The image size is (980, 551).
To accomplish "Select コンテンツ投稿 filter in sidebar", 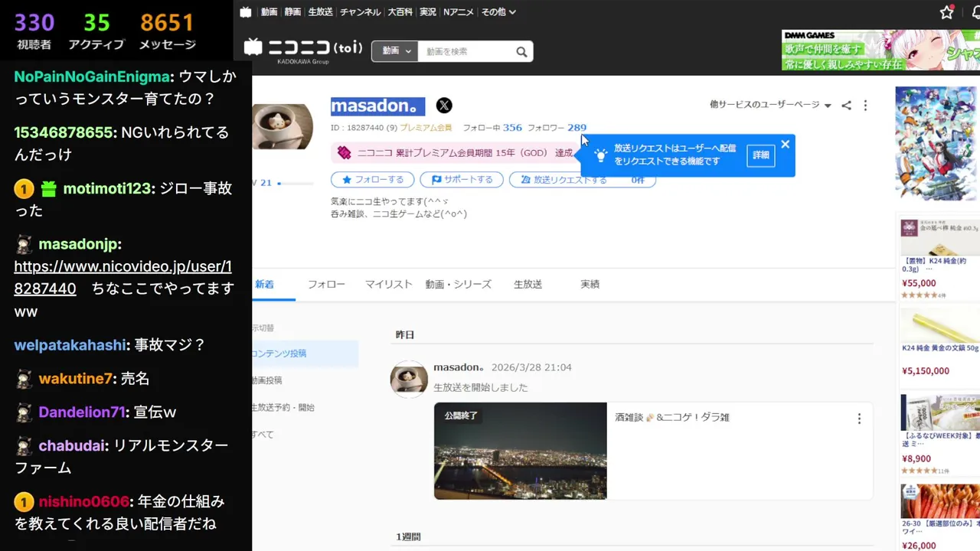I will click(305, 354).
